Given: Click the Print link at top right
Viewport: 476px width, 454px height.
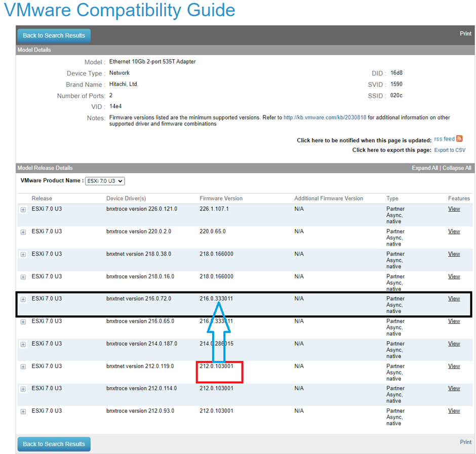Looking at the screenshot, I should [x=465, y=34].
